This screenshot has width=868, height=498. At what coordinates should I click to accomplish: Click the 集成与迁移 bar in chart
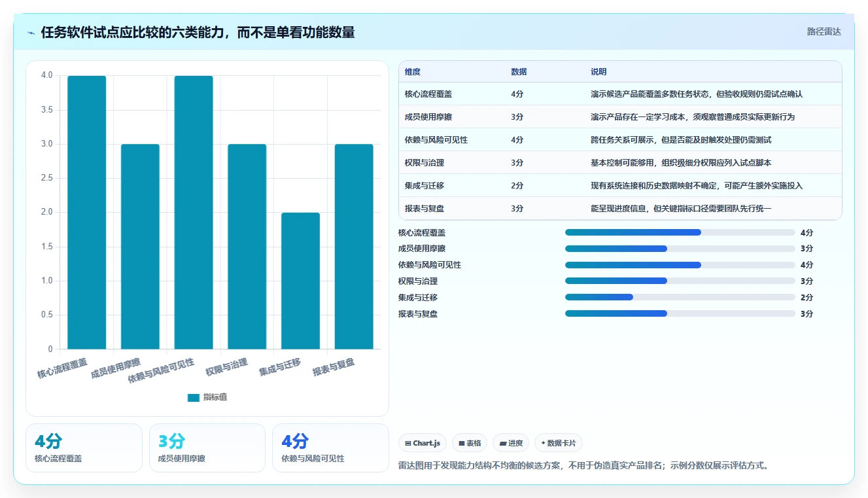300,281
